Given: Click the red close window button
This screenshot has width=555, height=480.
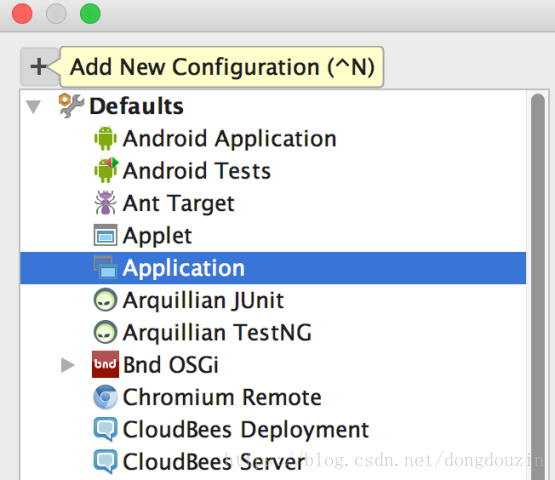Looking at the screenshot, I should pyautogui.click(x=22, y=14).
